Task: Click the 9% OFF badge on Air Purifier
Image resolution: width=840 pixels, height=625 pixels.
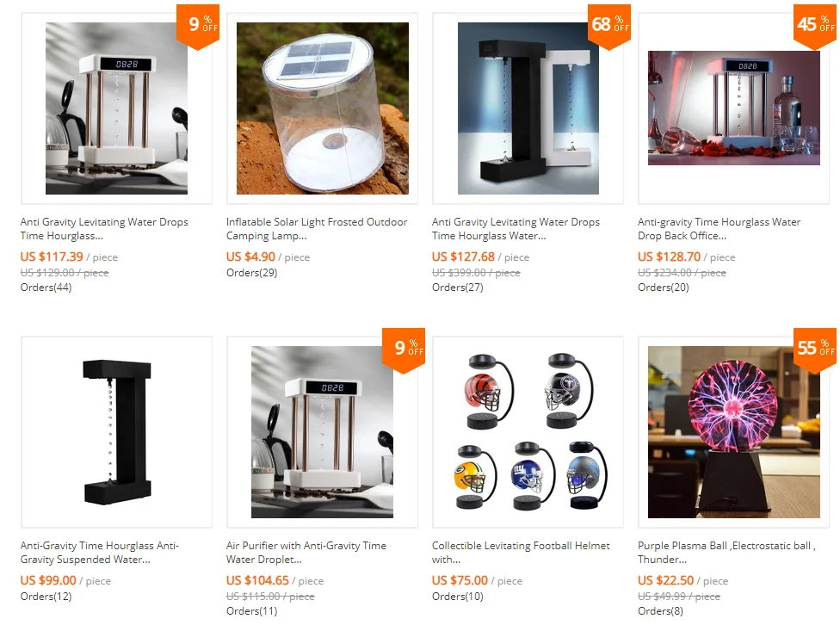Action: pos(404,350)
